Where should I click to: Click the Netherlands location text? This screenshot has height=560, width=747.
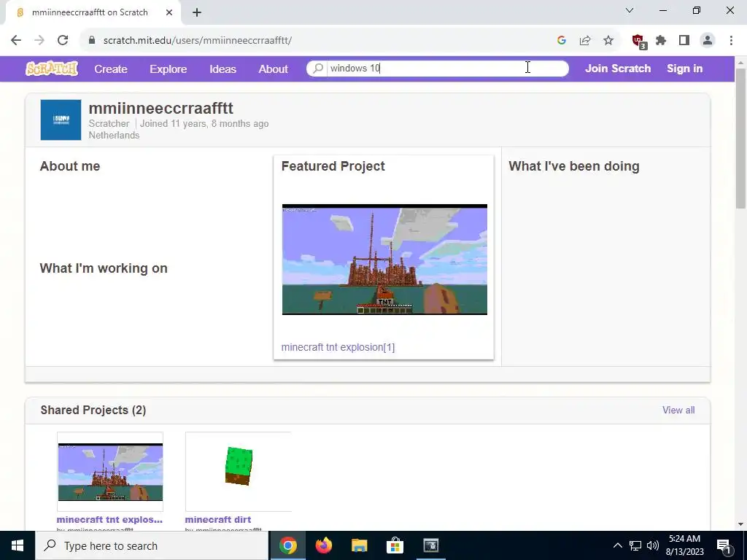114,135
